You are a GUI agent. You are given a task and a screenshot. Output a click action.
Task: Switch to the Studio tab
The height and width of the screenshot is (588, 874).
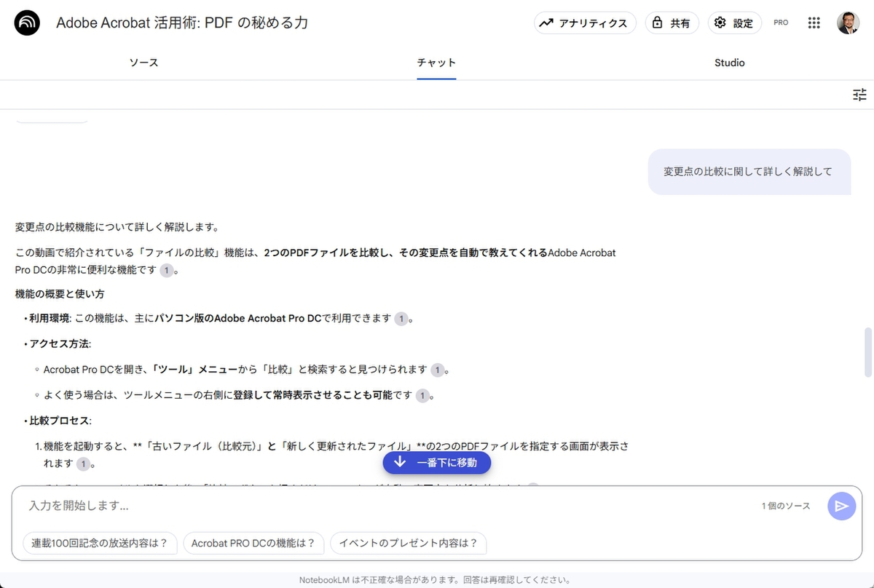pos(729,63)
